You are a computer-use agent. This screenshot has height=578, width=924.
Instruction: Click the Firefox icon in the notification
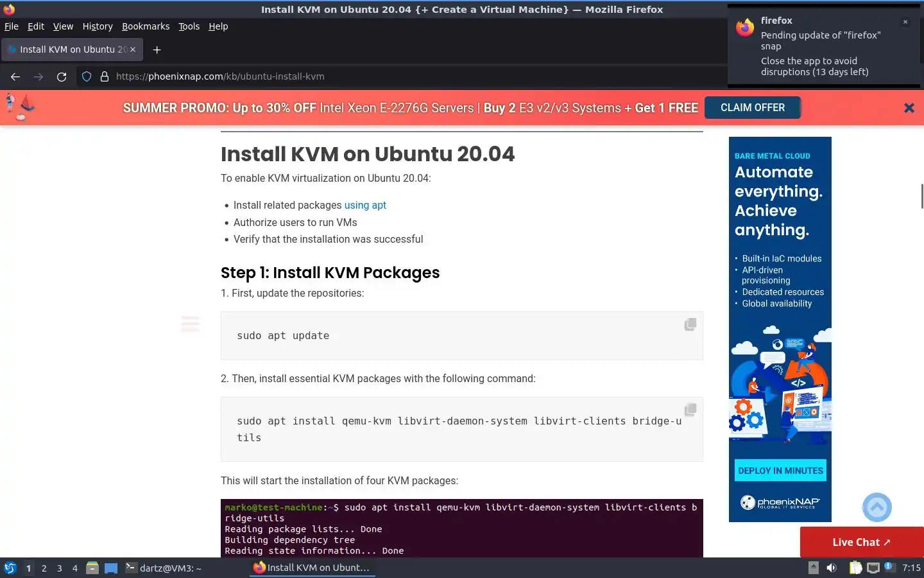[745, 28]
